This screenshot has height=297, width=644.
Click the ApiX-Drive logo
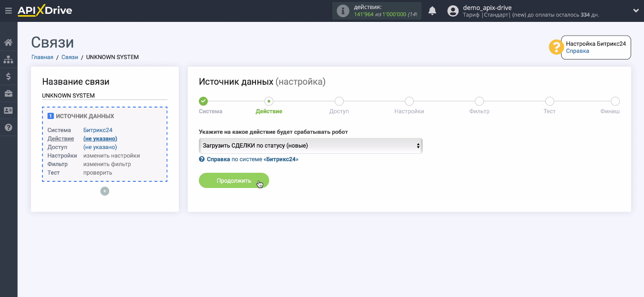pos(45,10)
